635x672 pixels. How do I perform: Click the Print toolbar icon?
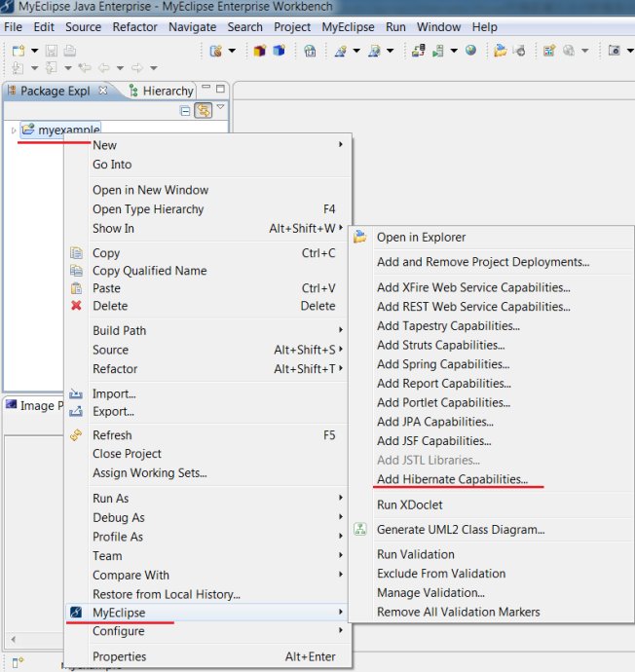tap(70, 51)
